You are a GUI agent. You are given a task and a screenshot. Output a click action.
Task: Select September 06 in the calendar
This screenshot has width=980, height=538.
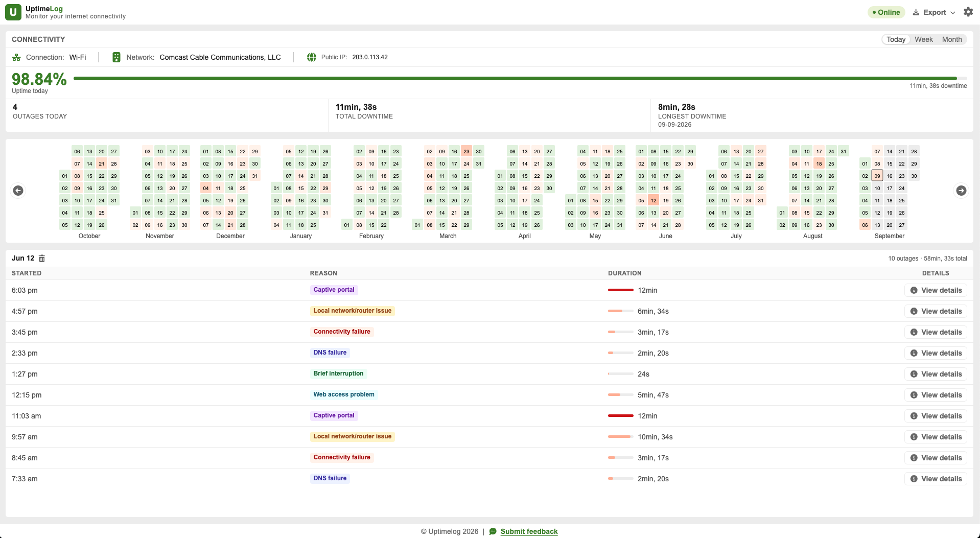click(865, 225)
